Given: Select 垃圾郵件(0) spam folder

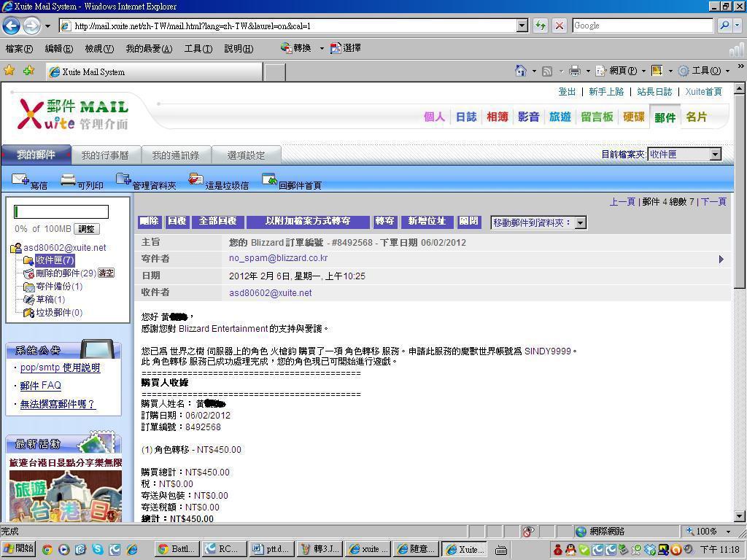Looking at the screenshot, I should [x=59, y=312].
